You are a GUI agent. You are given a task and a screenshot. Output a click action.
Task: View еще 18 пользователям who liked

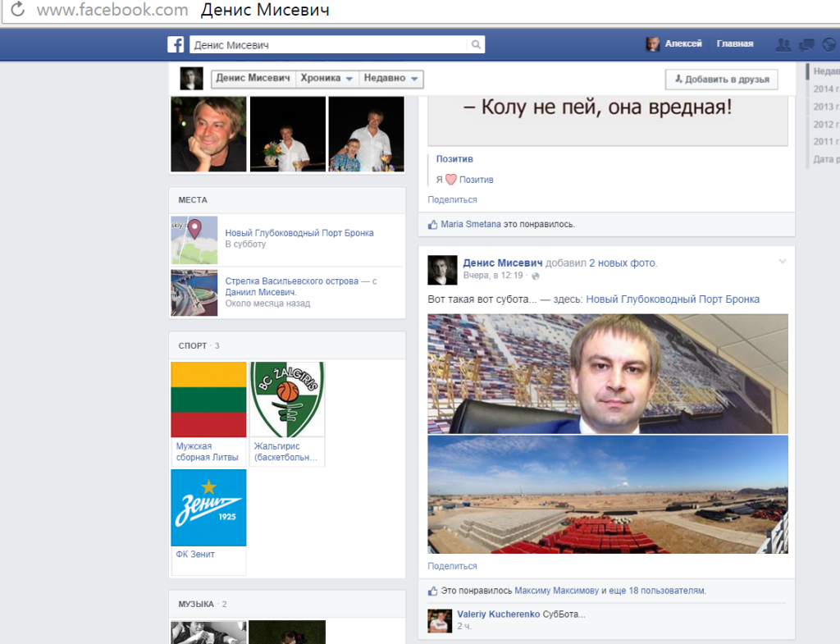pyautogui.click(x=657, y=591)
